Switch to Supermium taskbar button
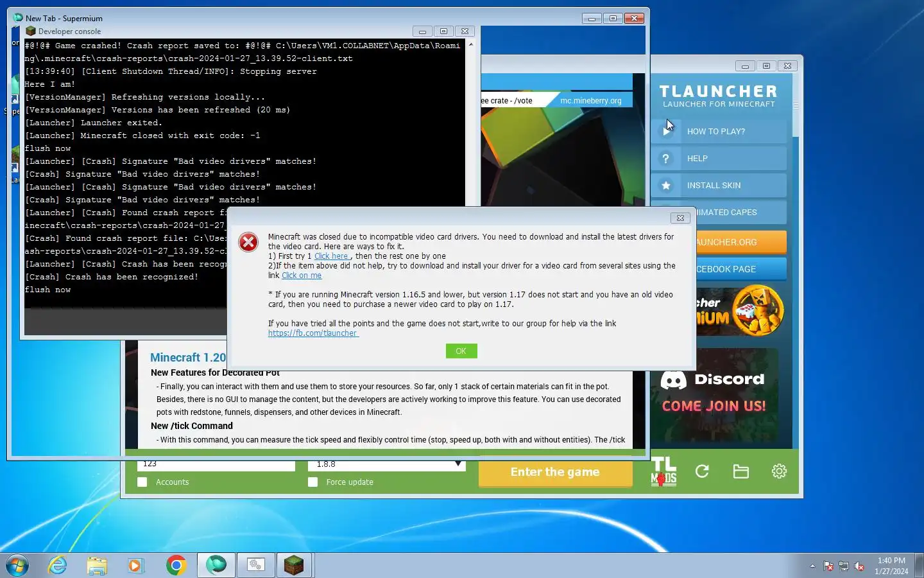This screenshot has width=924, height=578. 216,565
